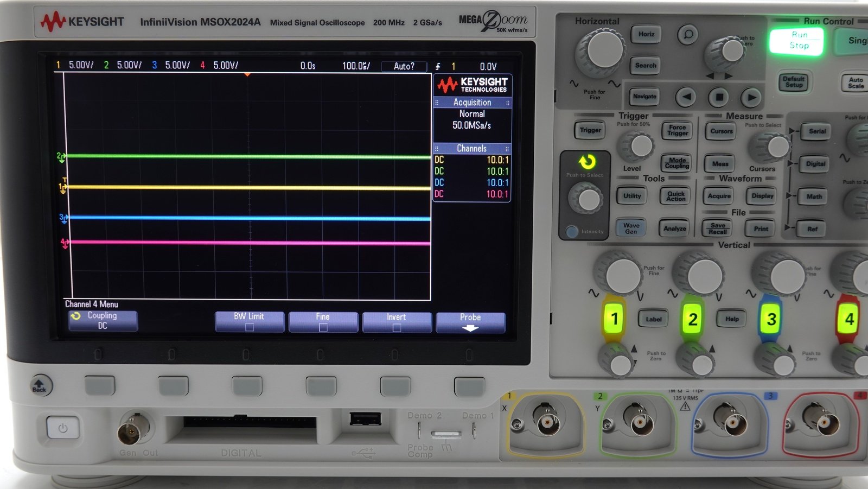The width and height of the screenshot is (868, 489).
Task: Open the Trigger menu button
Action: pos(590,130)
